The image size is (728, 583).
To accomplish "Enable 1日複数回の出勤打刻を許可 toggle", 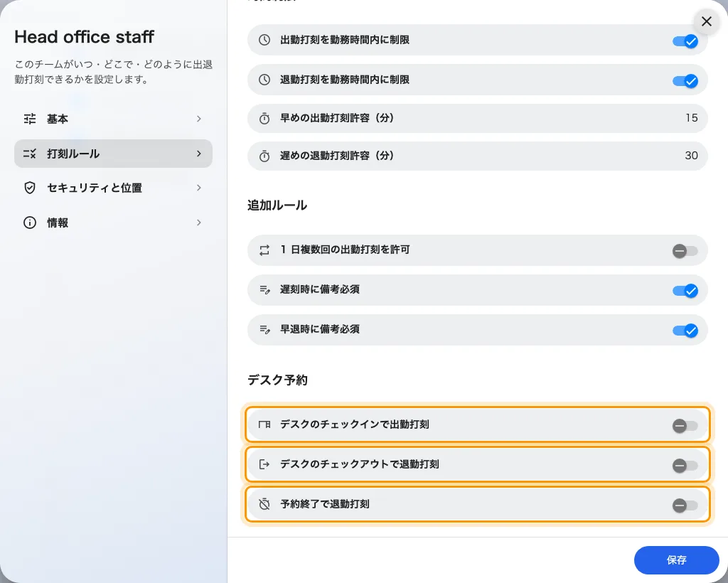I will (x=685, y=251).
